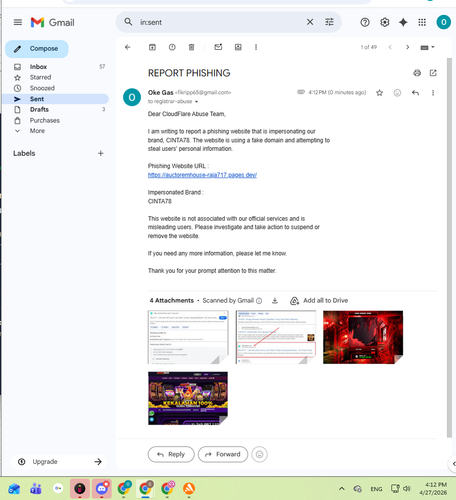
Task: Open the red-arrow screenshot attachment
Action: 276,337
